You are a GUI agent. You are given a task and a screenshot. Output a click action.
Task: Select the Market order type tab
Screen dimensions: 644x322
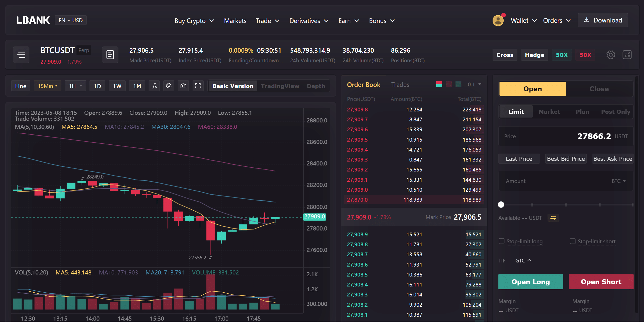coord(549,112)
